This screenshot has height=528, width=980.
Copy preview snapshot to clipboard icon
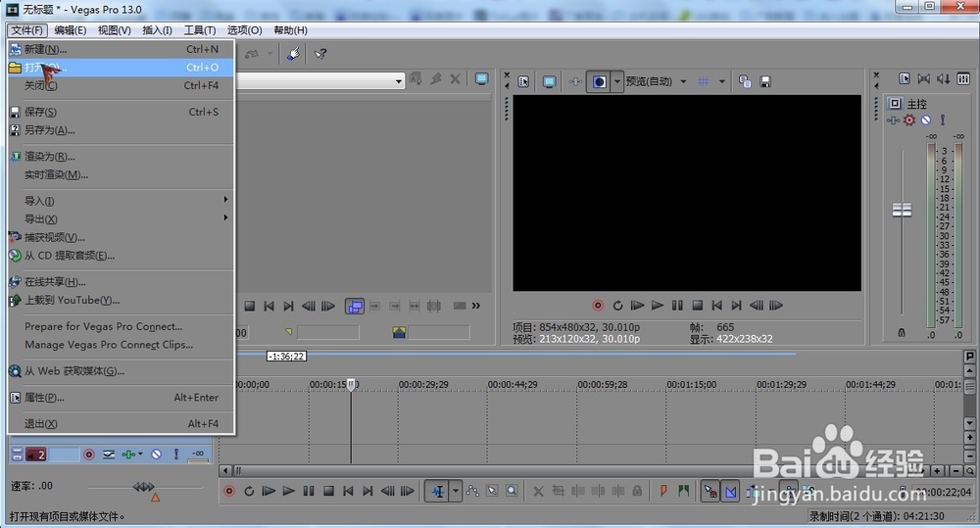point(745,81)
